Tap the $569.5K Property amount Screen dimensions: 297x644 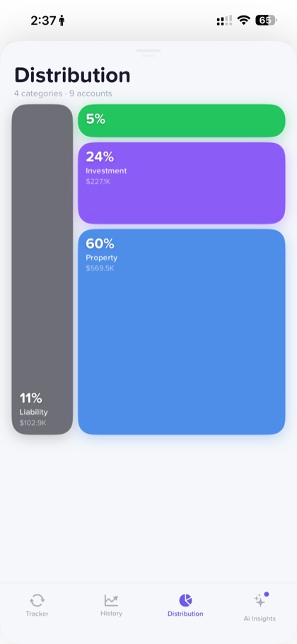pyautogui.click(x=100, y=269)
